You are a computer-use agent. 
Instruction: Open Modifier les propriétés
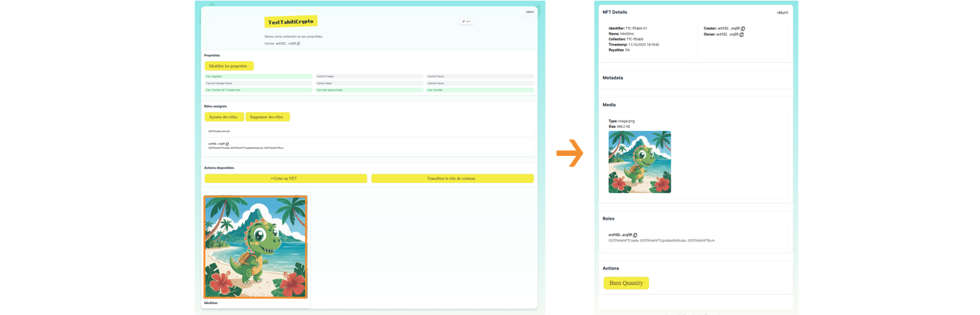click(x=229, y=66)
